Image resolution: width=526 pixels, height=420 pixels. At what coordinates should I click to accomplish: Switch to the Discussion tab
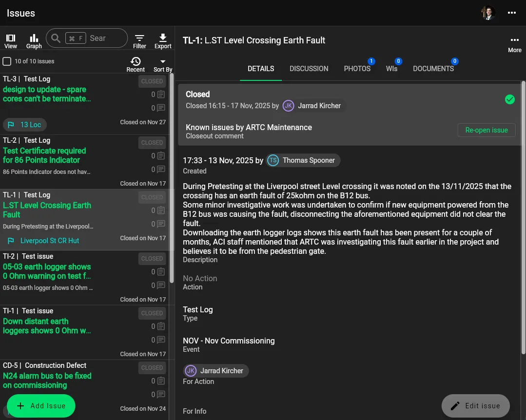[309, 69]
